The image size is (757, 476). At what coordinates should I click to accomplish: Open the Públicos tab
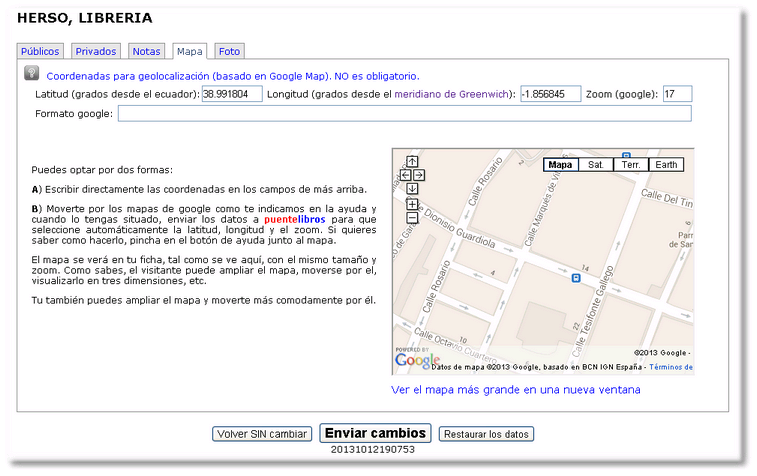[x=40, y=51]
